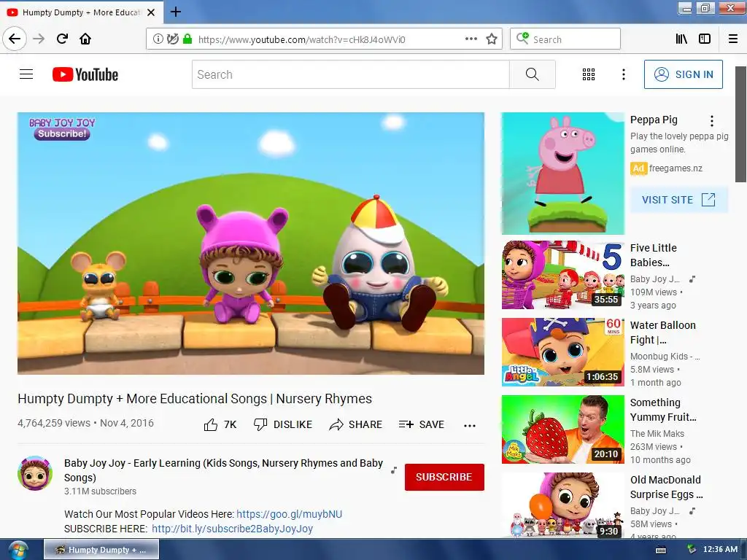Click the taskbar clock 12:36 AM

720,550
